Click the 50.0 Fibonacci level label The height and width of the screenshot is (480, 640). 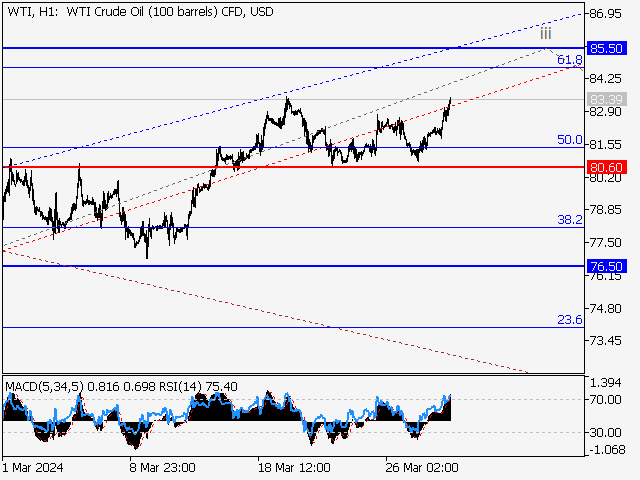(570, 140)
